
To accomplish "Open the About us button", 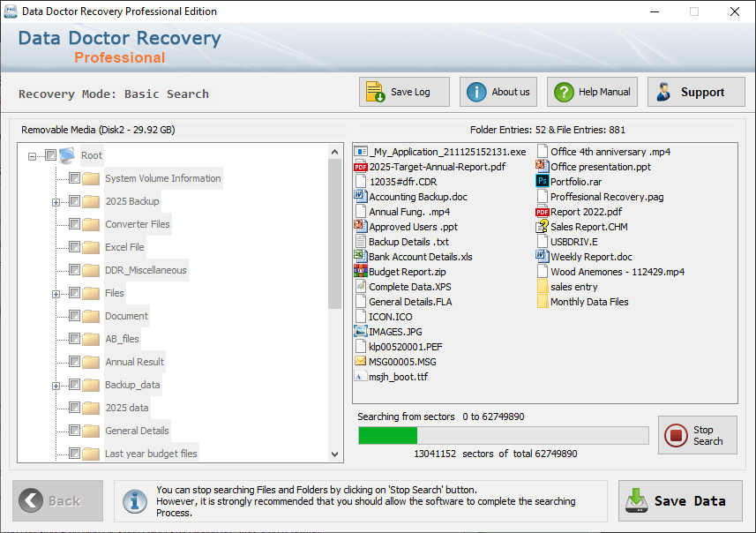I will pos(498,92).
